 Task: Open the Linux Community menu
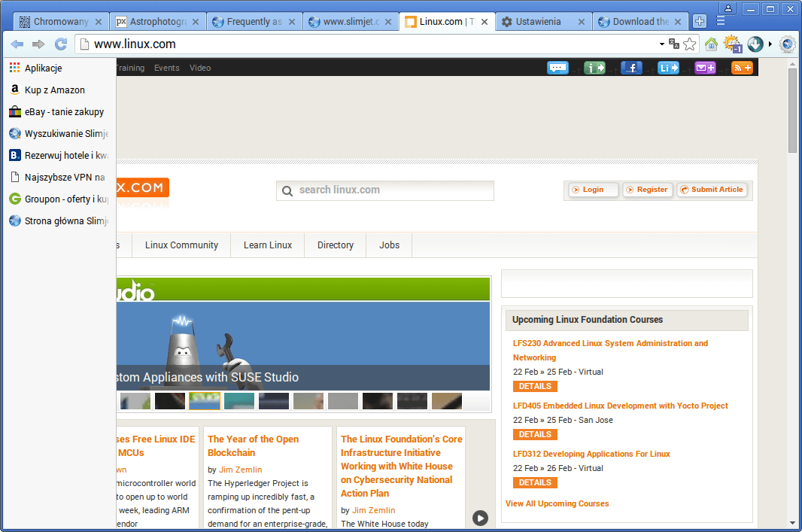[181, 245]
